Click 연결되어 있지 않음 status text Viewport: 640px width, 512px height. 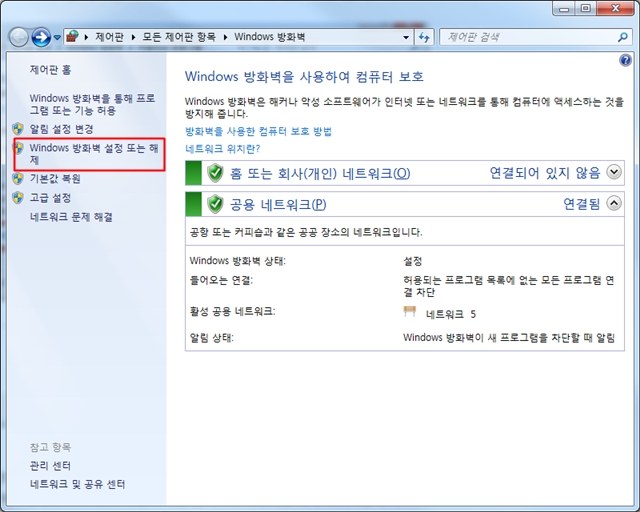545,173
